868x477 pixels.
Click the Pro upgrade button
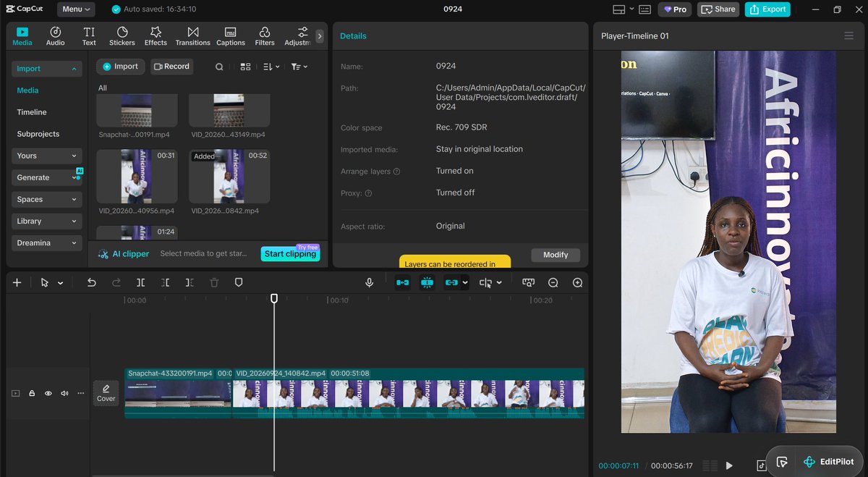[x=674, y=9]
